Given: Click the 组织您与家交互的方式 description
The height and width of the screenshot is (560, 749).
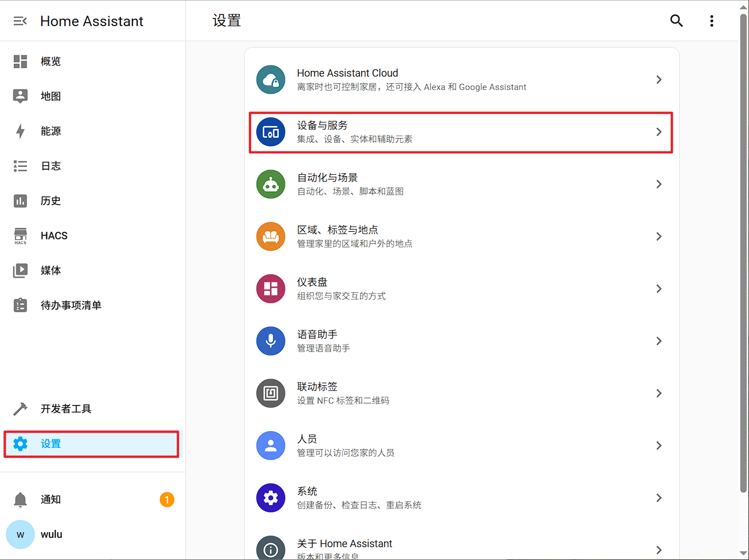Looking at the screenshot, I should [341, 296].
